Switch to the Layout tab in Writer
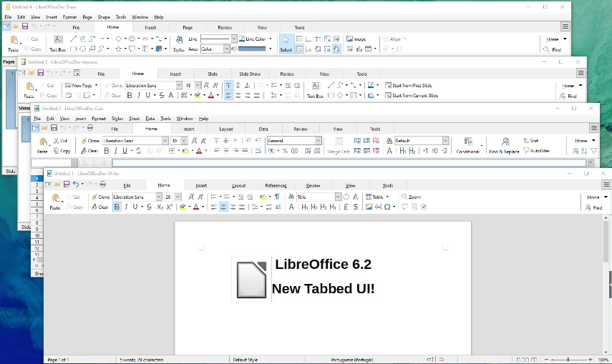Viewport: 612px width, 364px height. tap(239, 185)
